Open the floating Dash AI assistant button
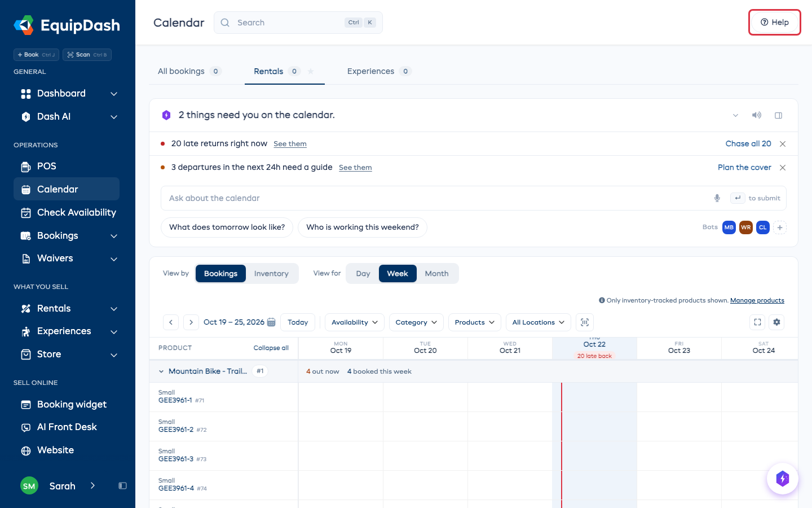Image resolution: width=812 pixels, height=508 pixels. (x=783, y=479)
